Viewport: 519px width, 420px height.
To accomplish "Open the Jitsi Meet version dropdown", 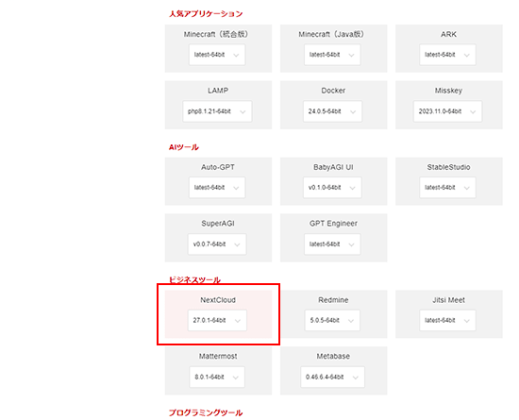I will click(447, 320).
